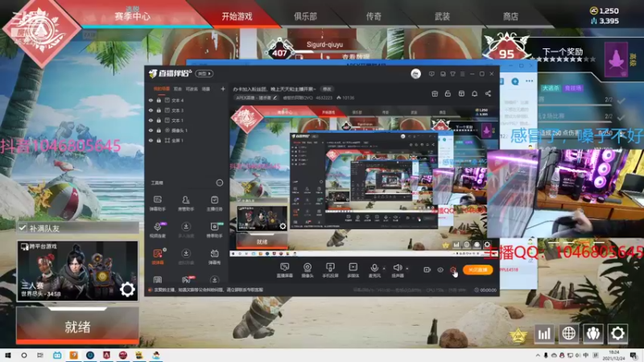Image resolution: width=644 pixels, height=362 pixels.
Task: Open the game globe server icon
Action: pos(568,333)
